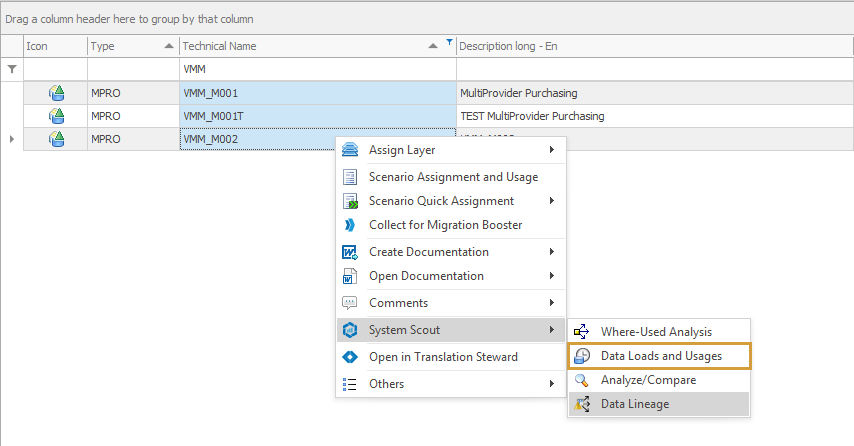Expand the VMM_M002 row indicator arrow

pyautogui.click(x=11, y=139)
